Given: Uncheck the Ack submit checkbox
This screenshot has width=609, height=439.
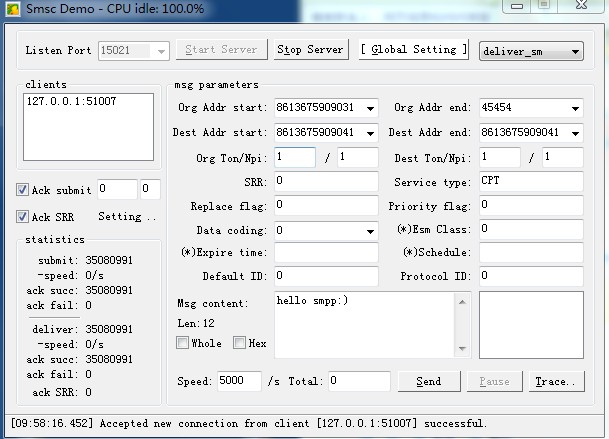Looking at the screenshot, I should [x=22, y=190].
